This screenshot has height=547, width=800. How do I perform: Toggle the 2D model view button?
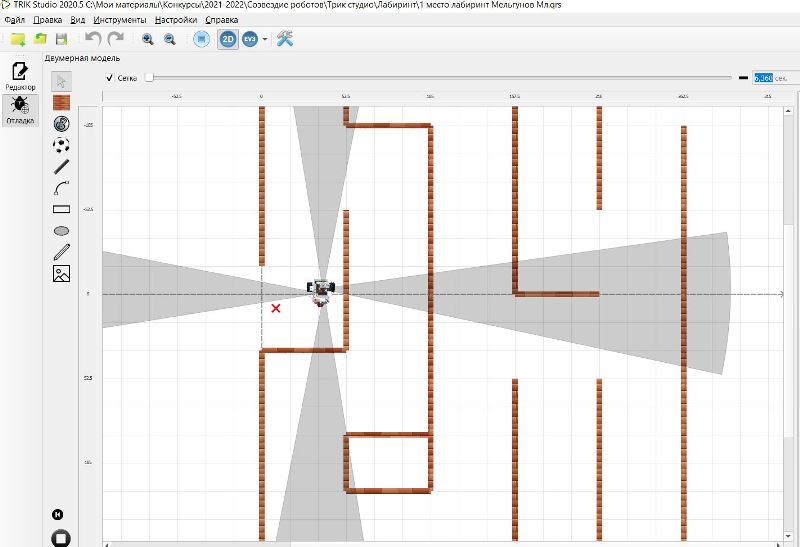[x=227, y=39]
